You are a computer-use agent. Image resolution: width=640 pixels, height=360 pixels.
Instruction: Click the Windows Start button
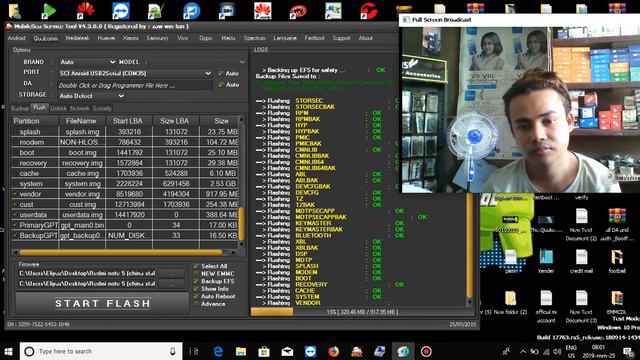9,351
